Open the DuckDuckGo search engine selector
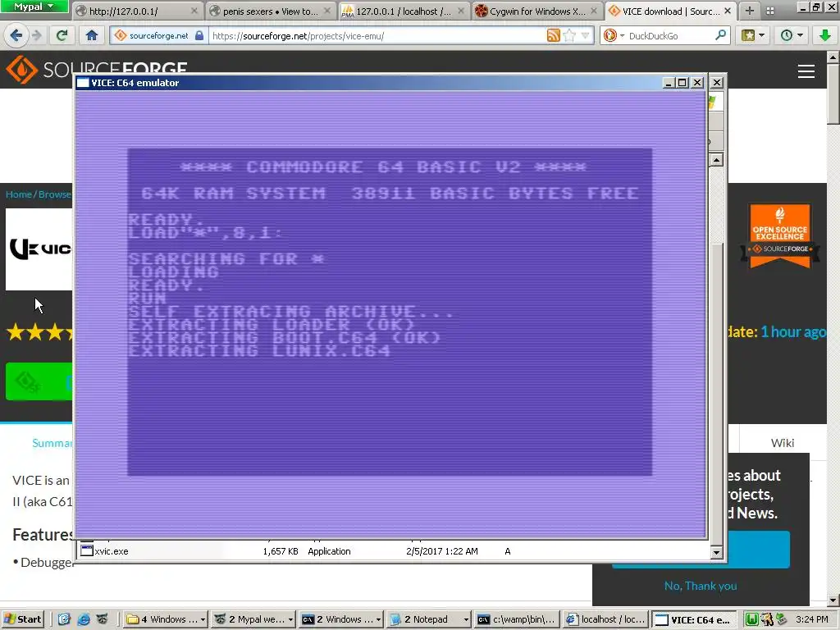Viewport: 840px width, 630px height. (x=614, y=36)
